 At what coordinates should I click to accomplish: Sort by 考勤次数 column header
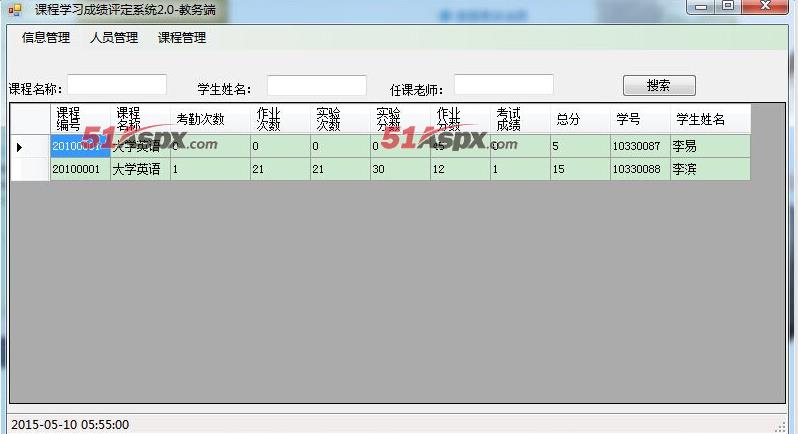click(210, 119)
